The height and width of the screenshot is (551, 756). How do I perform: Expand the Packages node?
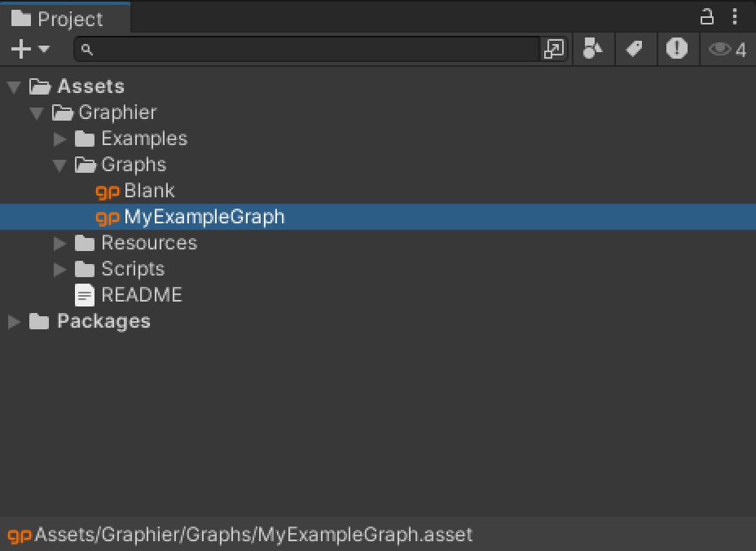coord(13,321)
